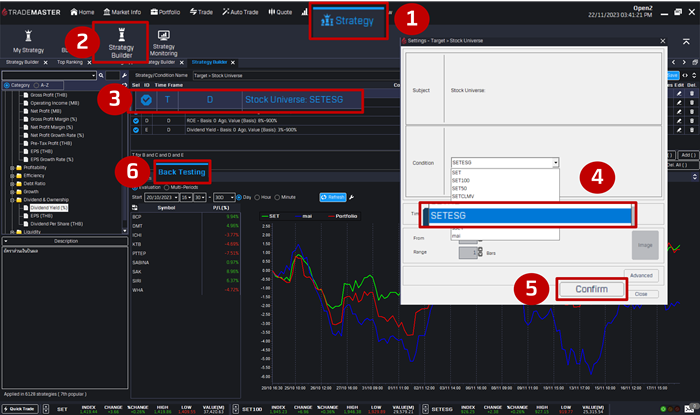700x415 pixels.
Task: Switch to the Top Ranking tab
Action: (x=70, y=61)
